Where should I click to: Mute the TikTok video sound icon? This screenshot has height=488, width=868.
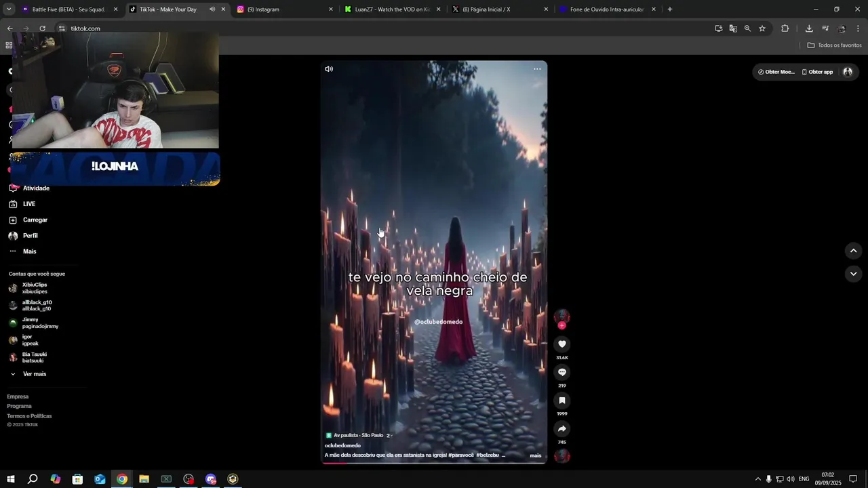329,69
